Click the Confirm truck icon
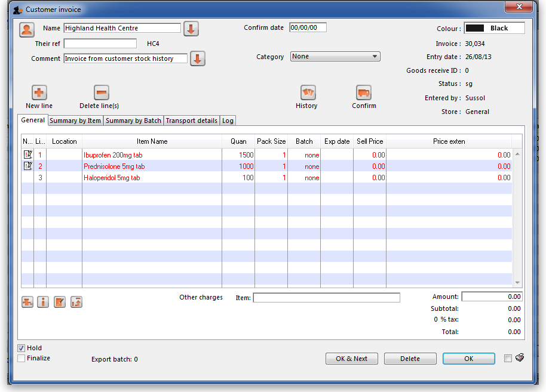The height and width of the screenshot is (392, 546). [364, 92]
